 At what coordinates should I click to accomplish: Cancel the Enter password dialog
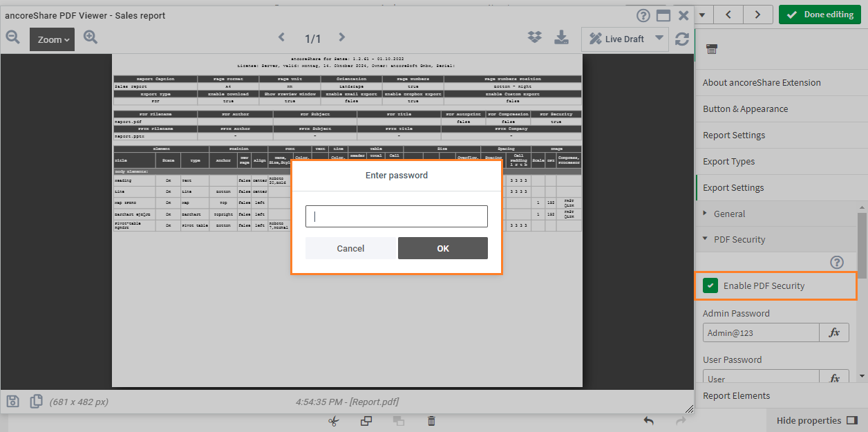(350, 248)
